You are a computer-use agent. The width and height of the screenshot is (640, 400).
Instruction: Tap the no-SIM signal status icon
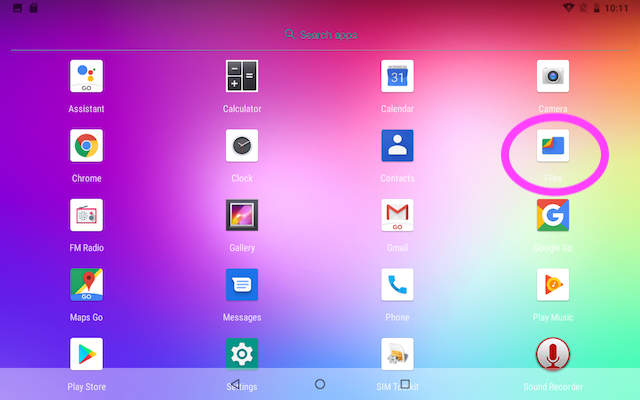click(x=583, y=8)
